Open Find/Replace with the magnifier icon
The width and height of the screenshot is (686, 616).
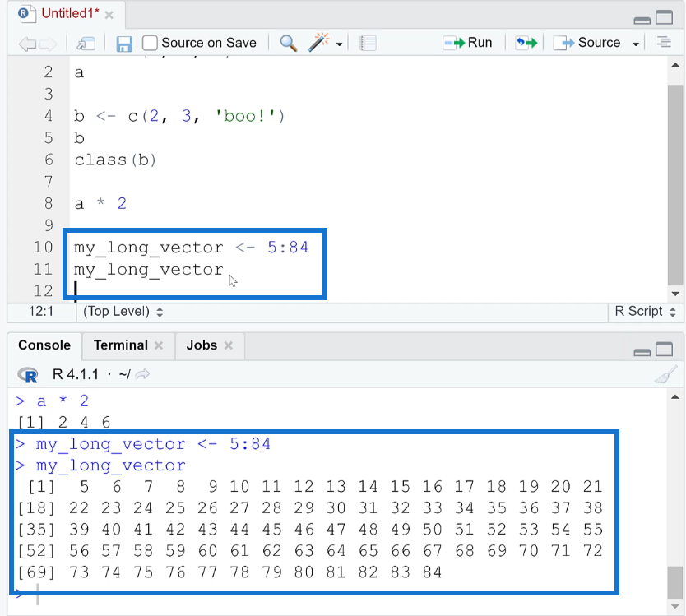click(289, 43)
